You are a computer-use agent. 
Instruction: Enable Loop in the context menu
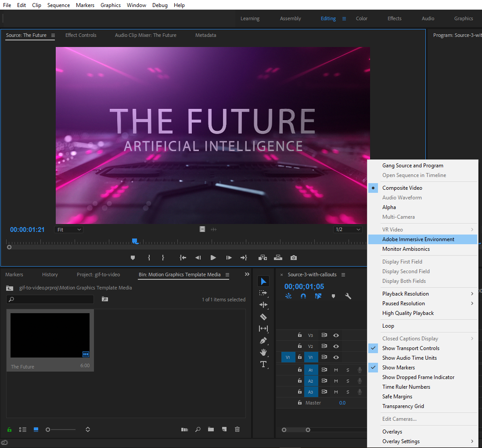pyautogui.click(x=388, y=325)
